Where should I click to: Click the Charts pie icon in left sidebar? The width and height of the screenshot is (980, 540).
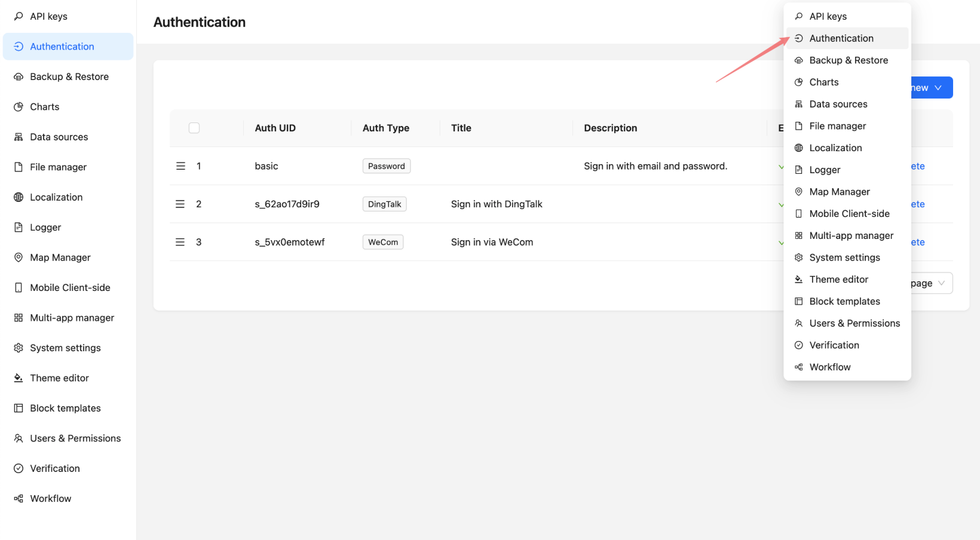point(19,107)
